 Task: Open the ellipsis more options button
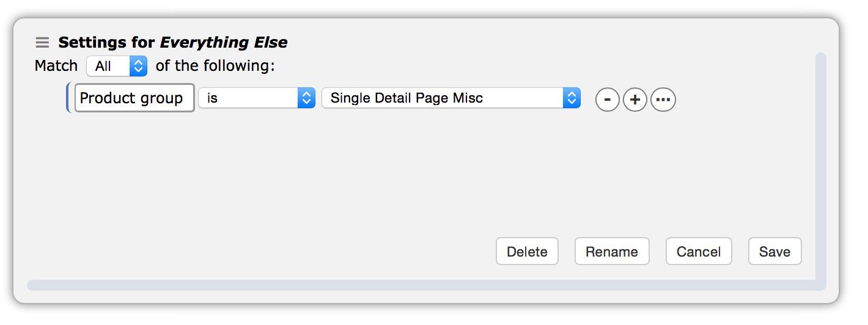click(x=663, y=100)
